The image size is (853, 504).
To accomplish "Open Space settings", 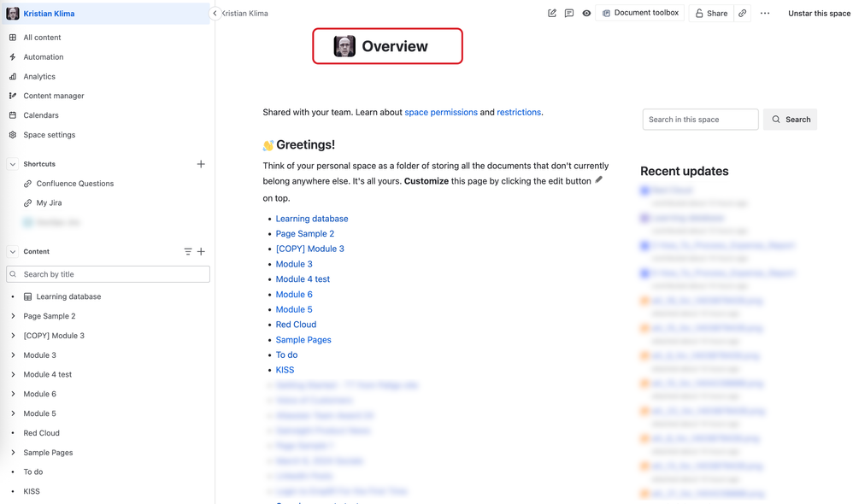I will point(49,135).
